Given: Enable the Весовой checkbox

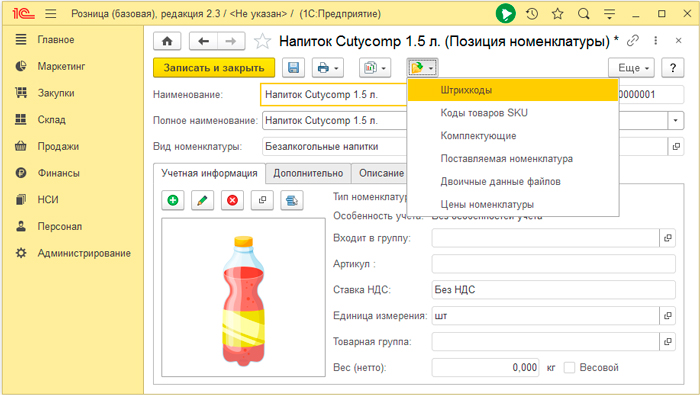Looking at the screenshot, I should 569,368.
